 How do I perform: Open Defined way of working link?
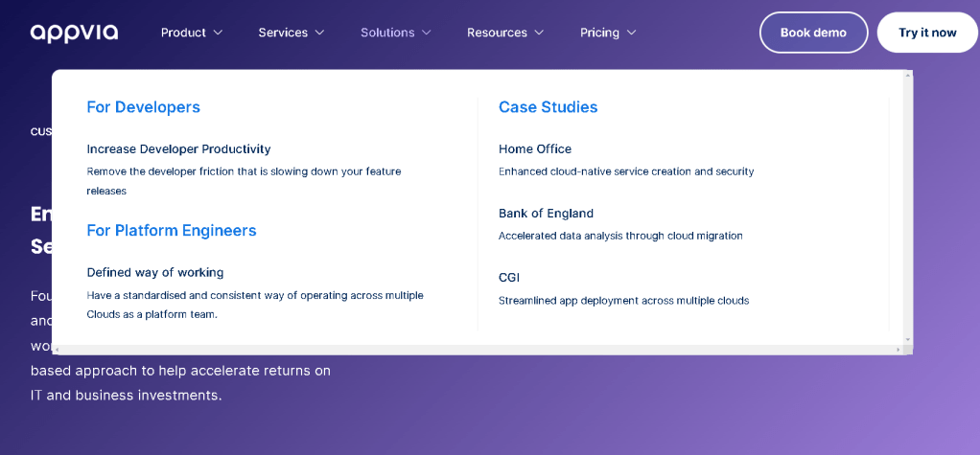pyautogui.click(x=155, y=273)
